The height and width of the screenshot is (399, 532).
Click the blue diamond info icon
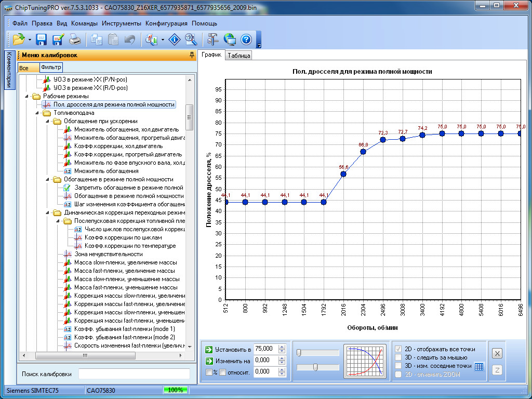176,39
